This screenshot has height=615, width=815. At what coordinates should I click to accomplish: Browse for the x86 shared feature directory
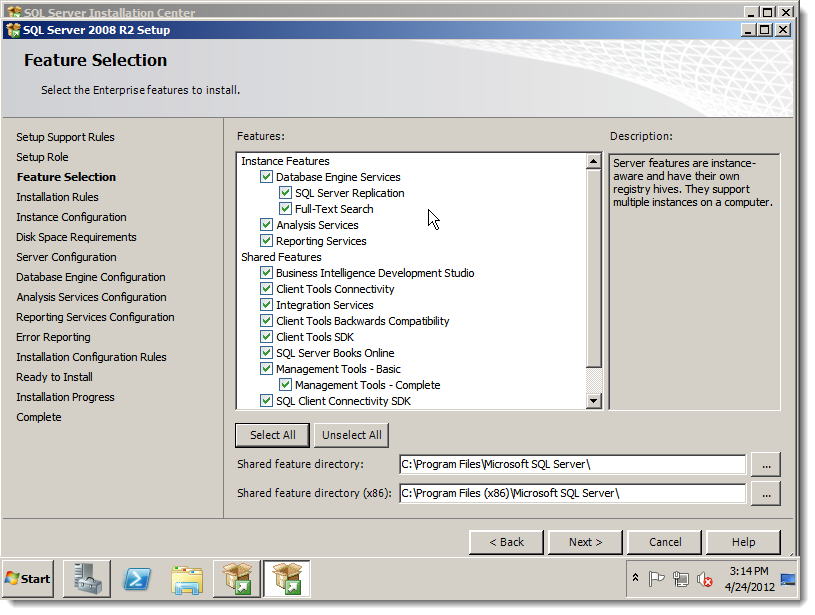pos(766,493)
